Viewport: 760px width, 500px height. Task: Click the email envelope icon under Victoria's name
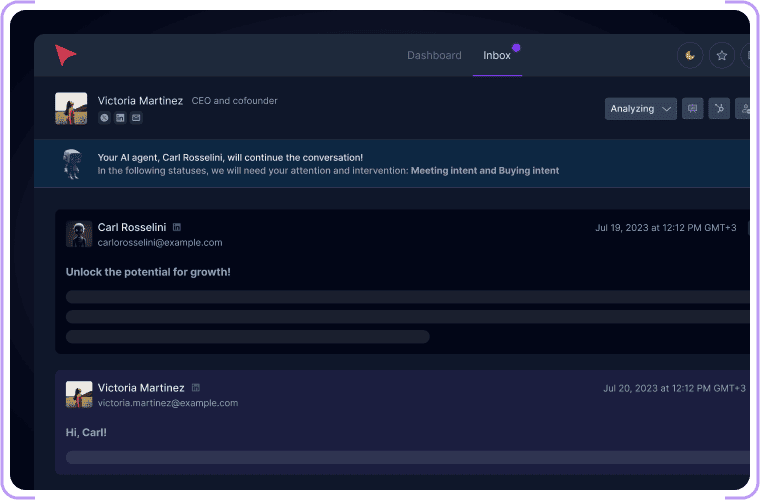pyautogui.click(x=136, y=118)
